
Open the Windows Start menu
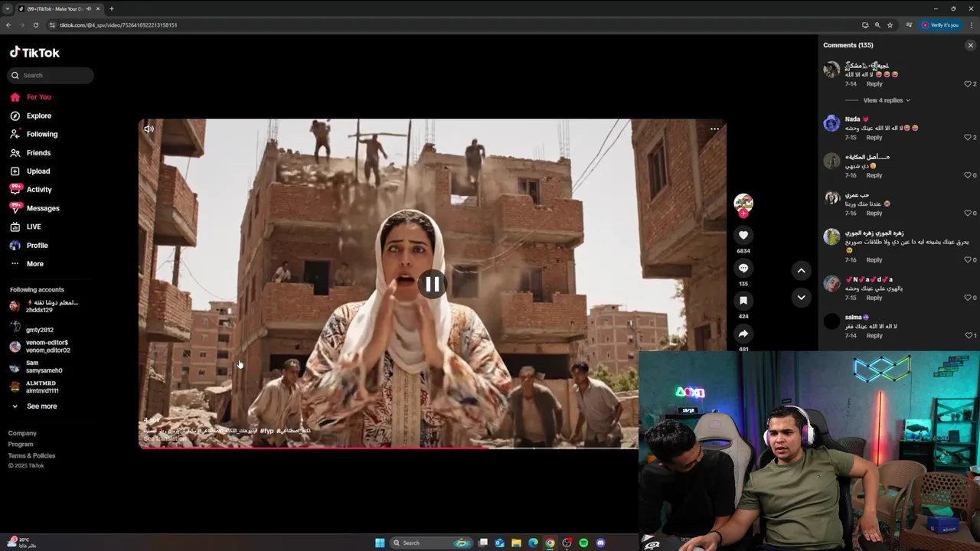pyautogui.click(x=380, y=543)
